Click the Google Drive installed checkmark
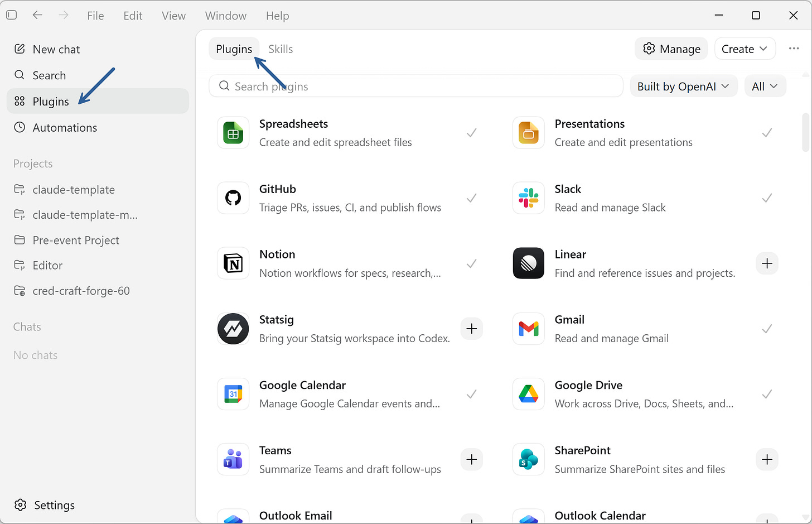The image size is (812, 524). (767, 394)
